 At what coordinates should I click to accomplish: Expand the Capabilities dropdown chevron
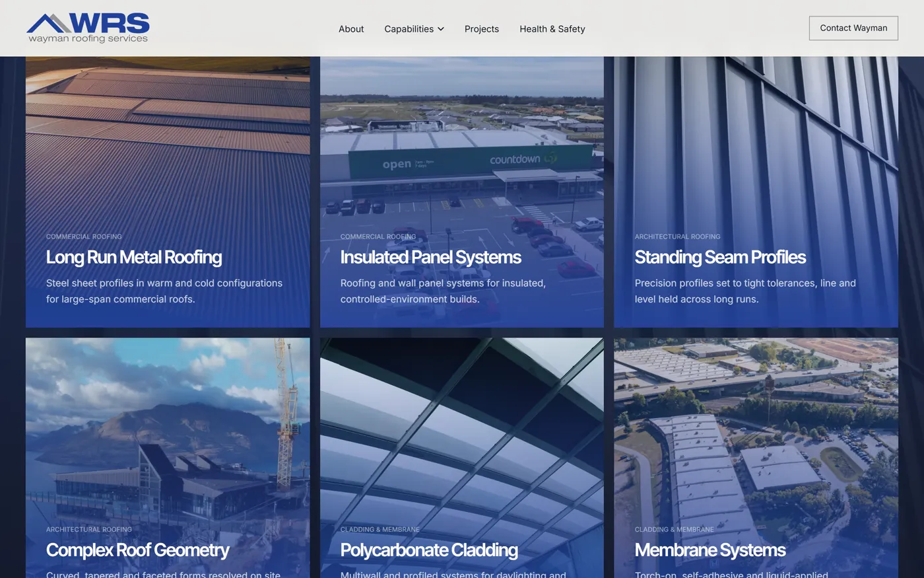pos(441,29)
